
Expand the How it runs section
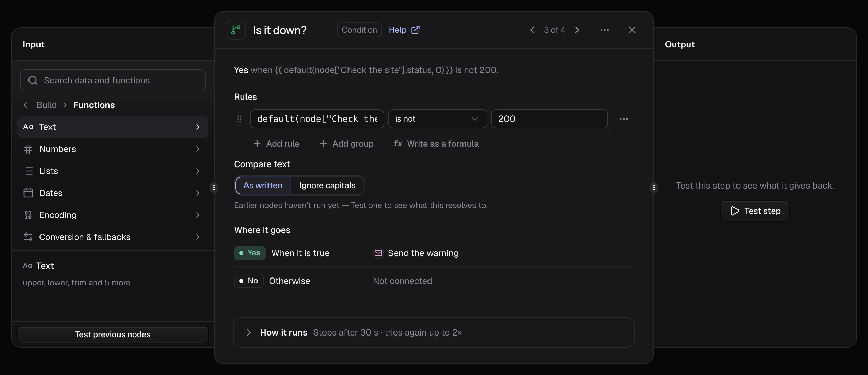(434, 332)
